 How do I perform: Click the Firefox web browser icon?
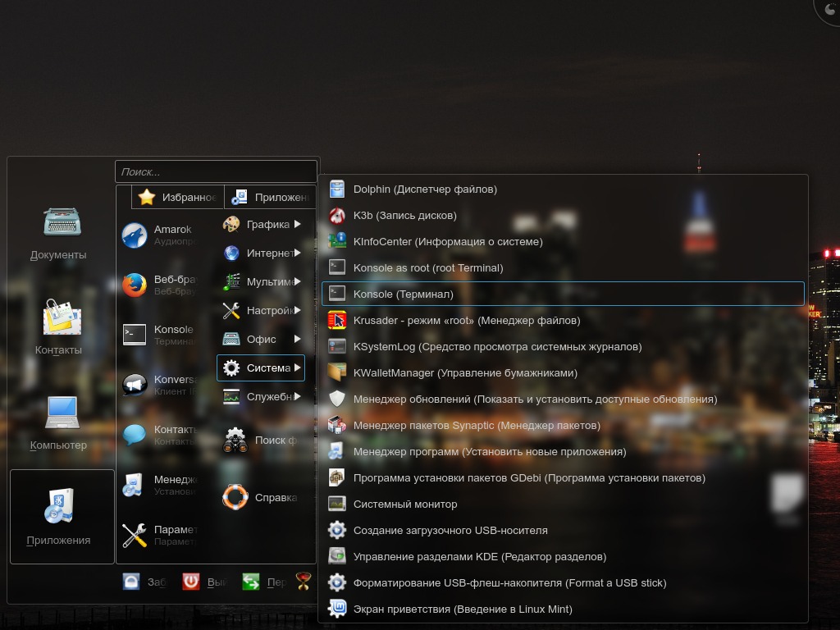[135, 285]
